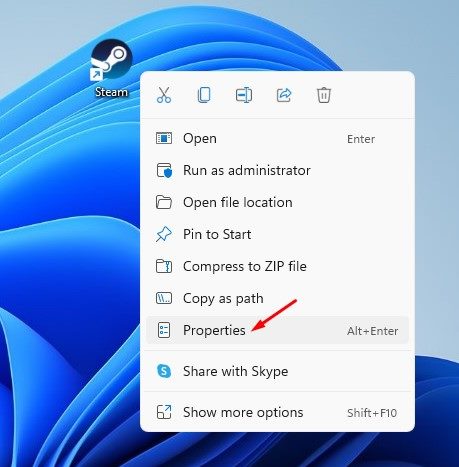Image resolution: width=459 pixels, height=467 pixels.
Task: Choose Share with Skype
Action: click(277, 371)
